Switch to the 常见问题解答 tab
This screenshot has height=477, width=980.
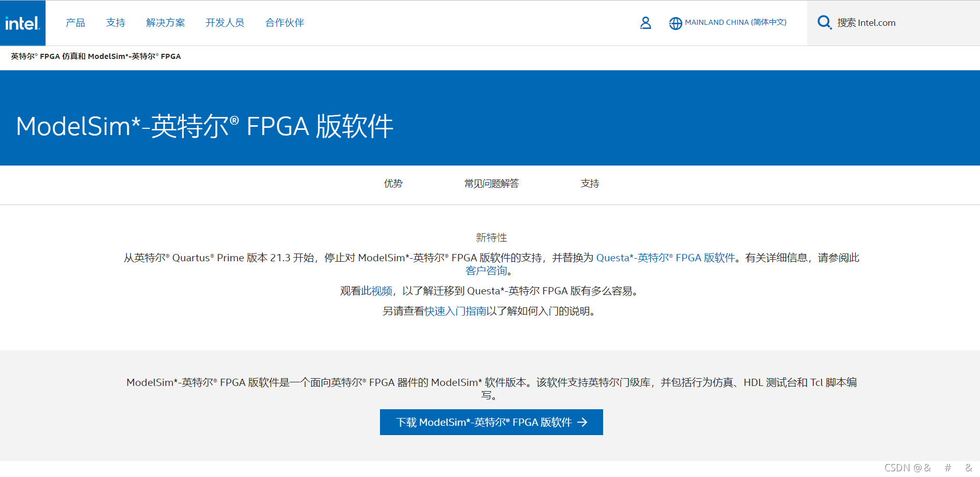tap(491, 183)
